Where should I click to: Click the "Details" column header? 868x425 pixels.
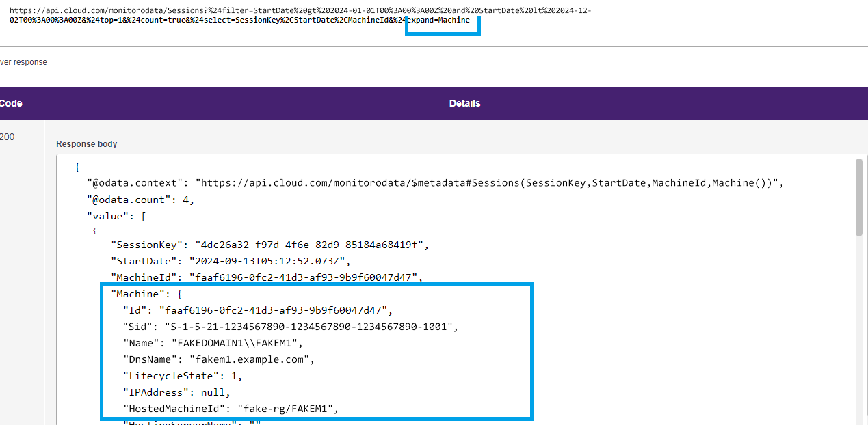pyautogui.click(x=465, y=103)
